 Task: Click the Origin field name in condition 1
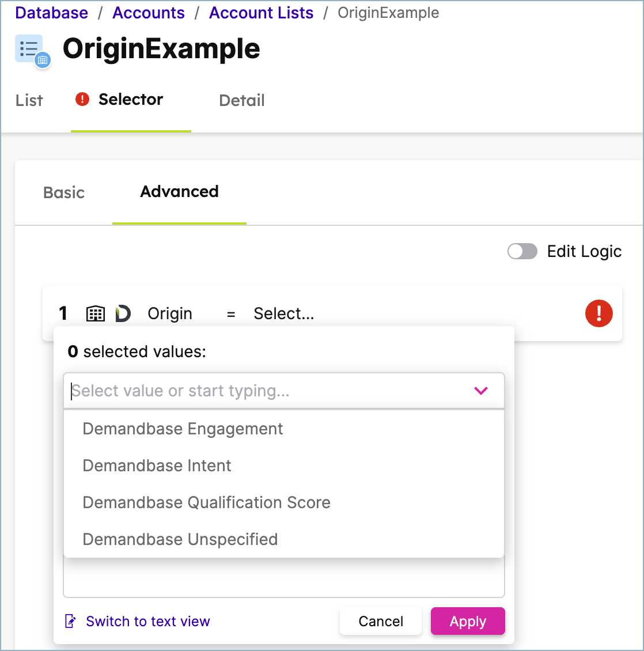170,313
